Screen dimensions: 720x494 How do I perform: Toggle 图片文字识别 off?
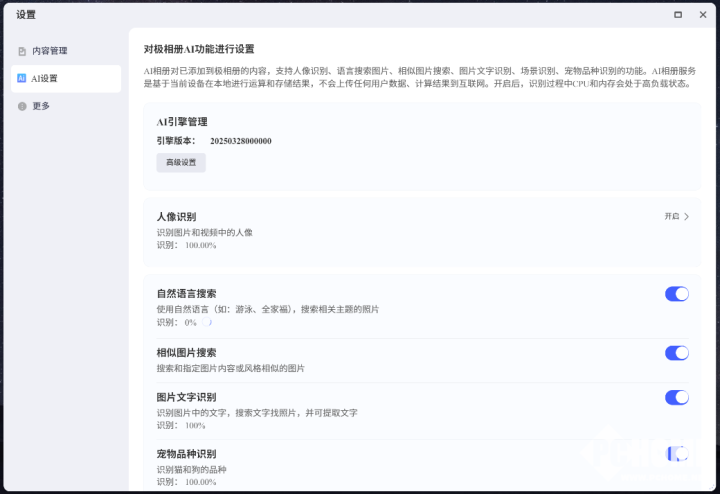coord(676,397)
